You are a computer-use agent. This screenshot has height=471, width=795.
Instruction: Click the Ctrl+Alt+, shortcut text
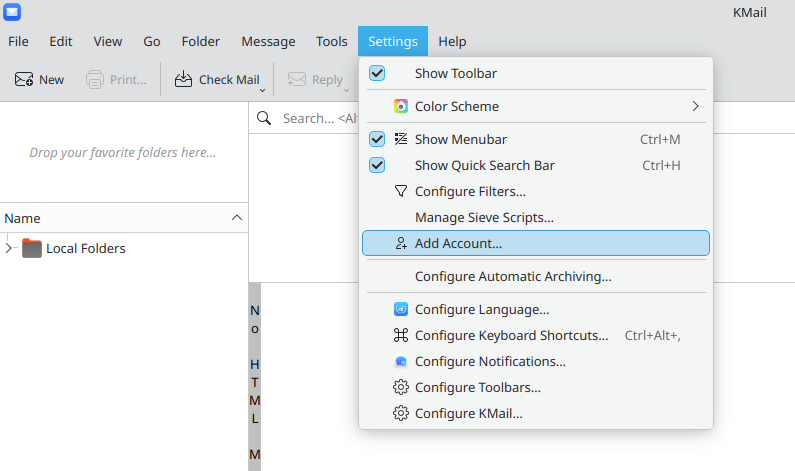[653, 335]
